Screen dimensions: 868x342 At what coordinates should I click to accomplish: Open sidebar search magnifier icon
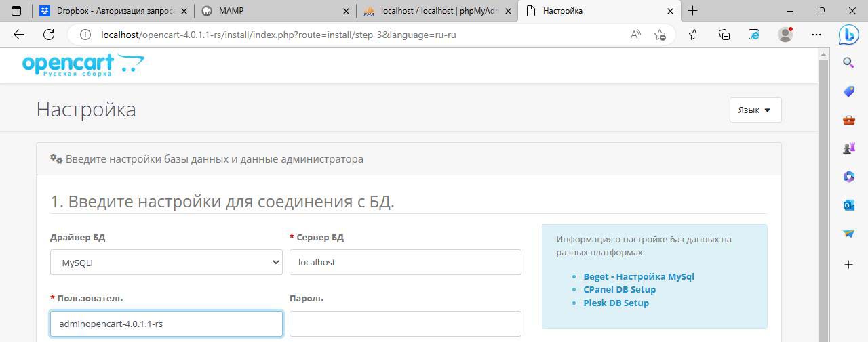(x=848, y=63)
